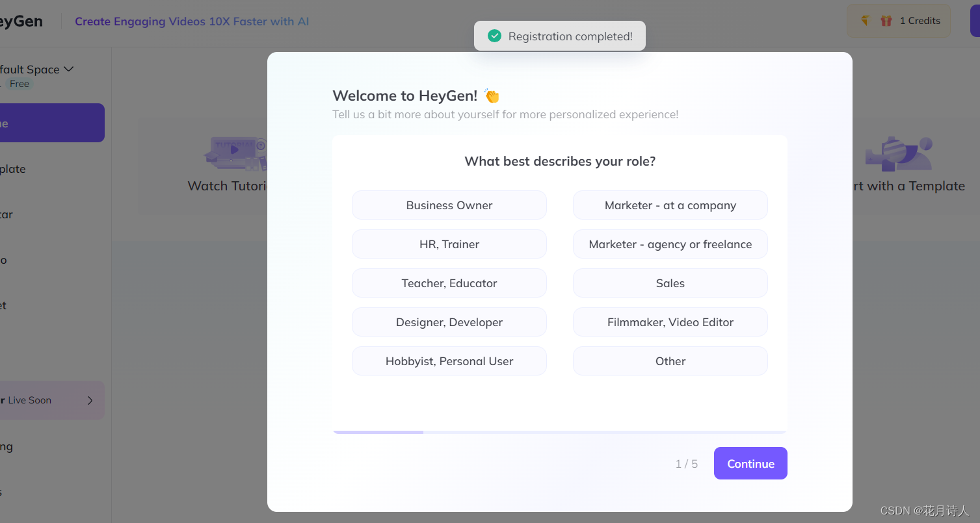Select the Business Owner role
Image resolution: width=980 pixels, height=523 pixels.
[x=449, y=205]
